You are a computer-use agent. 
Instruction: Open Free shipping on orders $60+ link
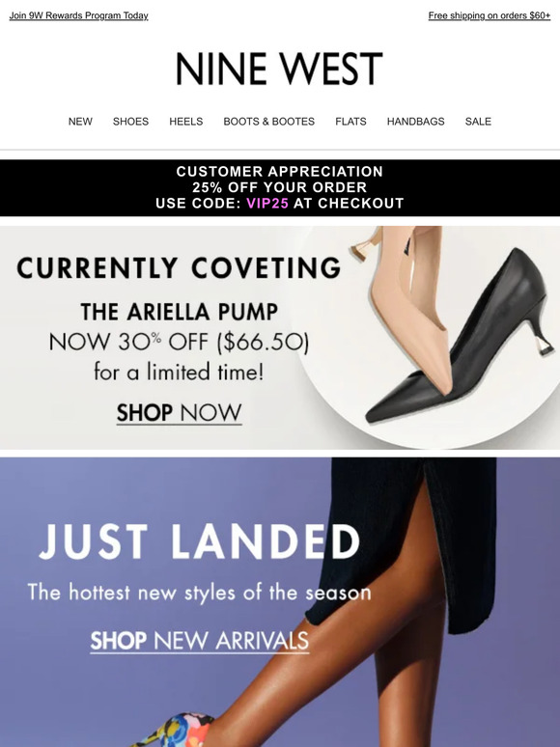coord(490,15)
